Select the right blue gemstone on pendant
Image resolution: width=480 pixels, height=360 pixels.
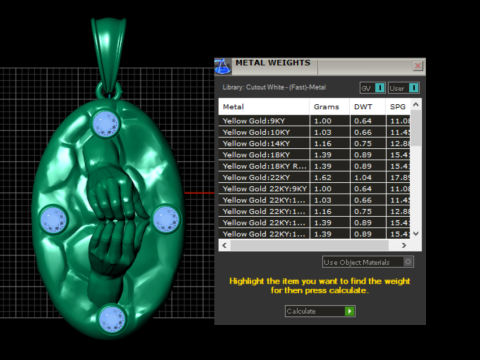point(166,219)
